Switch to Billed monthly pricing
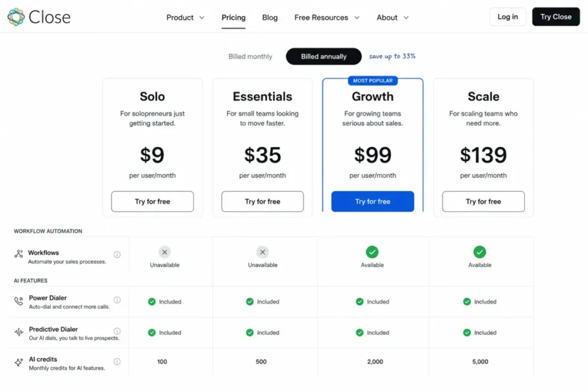 250,57
